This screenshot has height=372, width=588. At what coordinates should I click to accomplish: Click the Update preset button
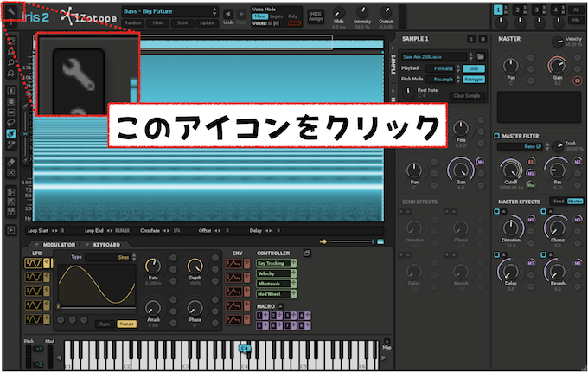coord(207,22)
